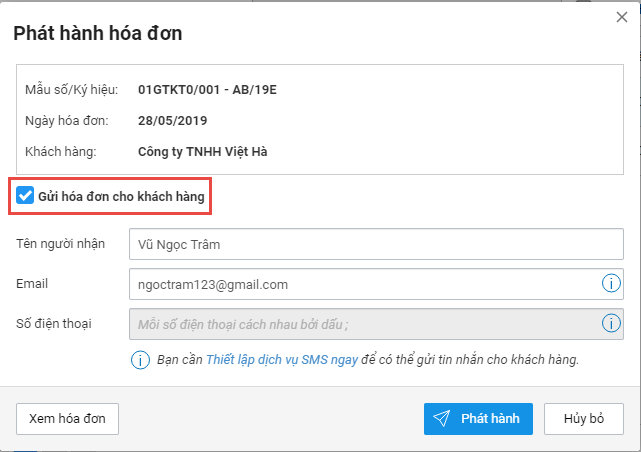Uncheck 'Gửi hóa đơn cho khách hàng' checkbox
The width and height of the screenshot is (641, 452).
(25, 195)
